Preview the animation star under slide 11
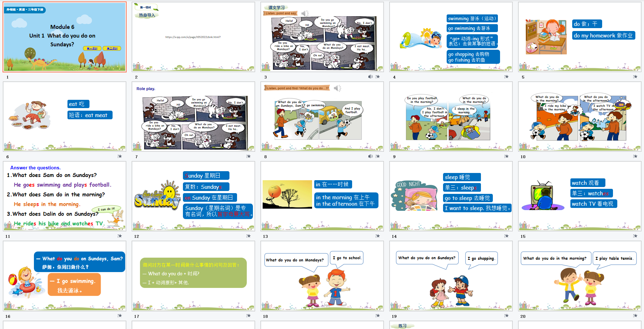Viewport: 644px width, 329px height. (120, 236)
